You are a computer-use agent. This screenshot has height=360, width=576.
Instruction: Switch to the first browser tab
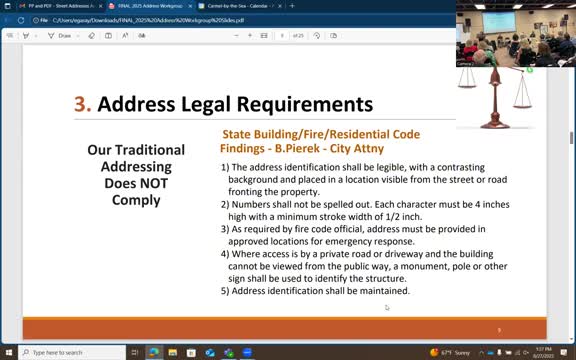[58, 6]
